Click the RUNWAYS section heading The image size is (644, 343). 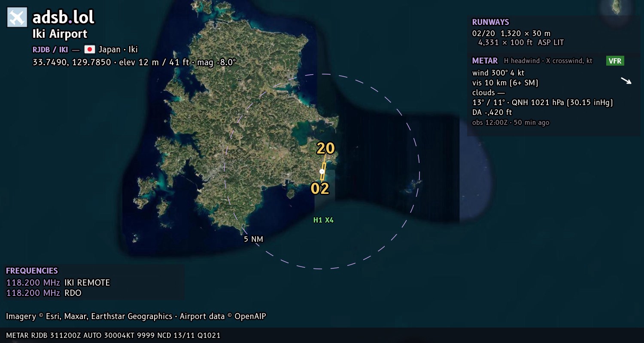pyautogui.click(x=491, y=22)
